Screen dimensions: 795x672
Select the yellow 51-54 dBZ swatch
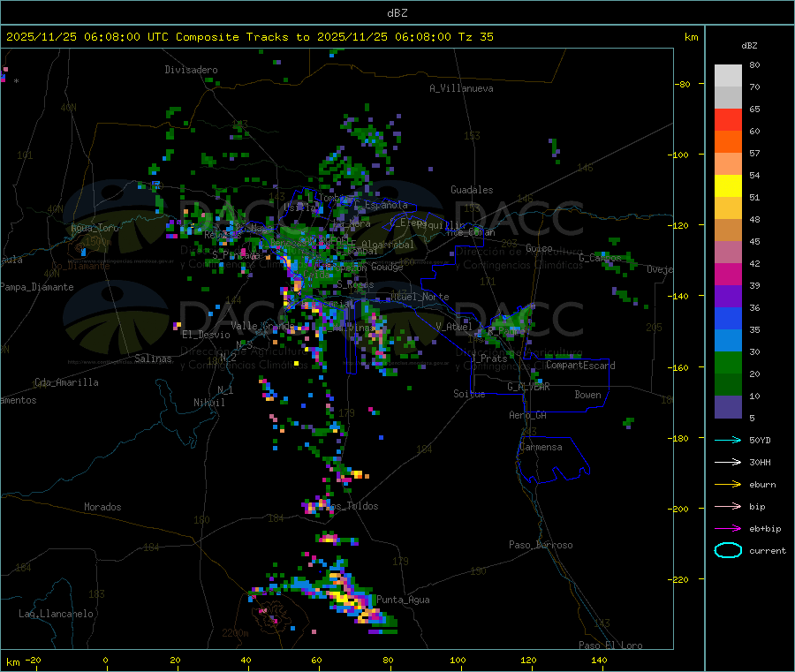pyautogui.click(x=728, y=186)
